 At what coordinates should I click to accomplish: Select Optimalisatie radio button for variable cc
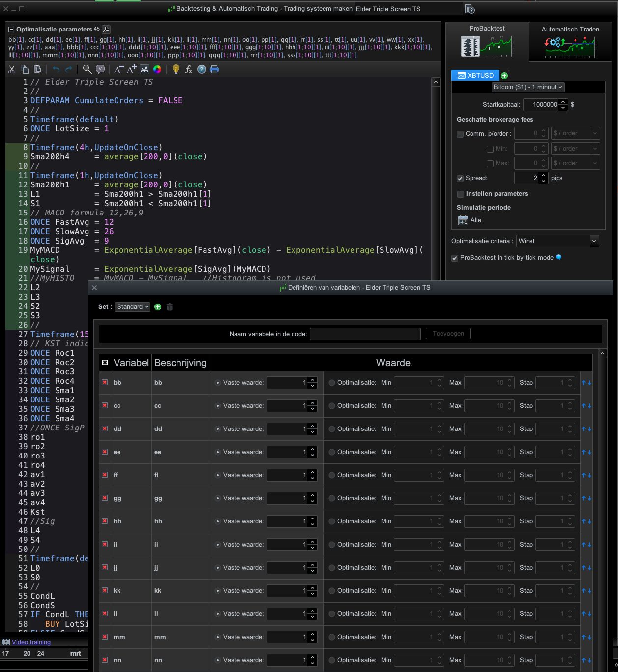(x=332, y=406)
